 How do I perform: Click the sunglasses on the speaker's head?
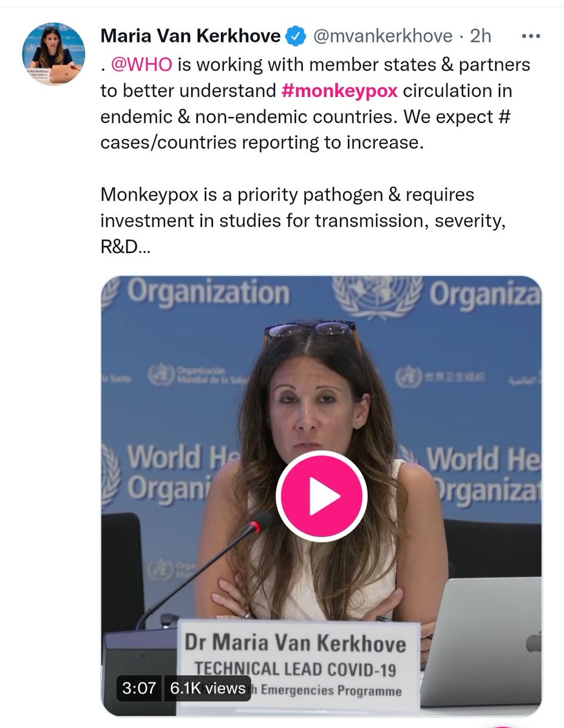tap(310, 329)
